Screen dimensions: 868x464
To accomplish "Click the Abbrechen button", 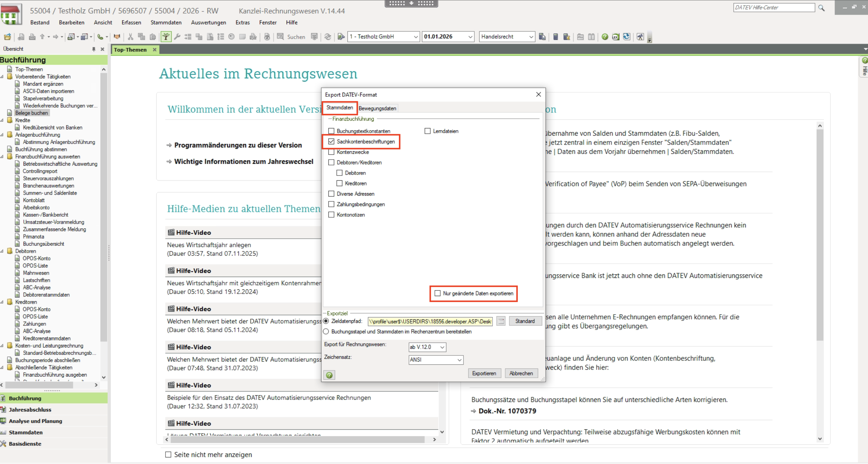I will click(521, 373).
